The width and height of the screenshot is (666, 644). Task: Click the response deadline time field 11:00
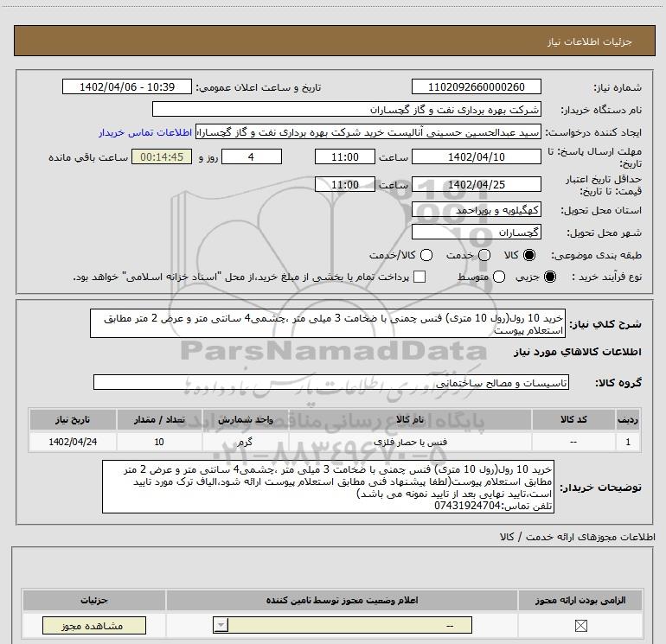pyautogui.click(x=345, y=156)
